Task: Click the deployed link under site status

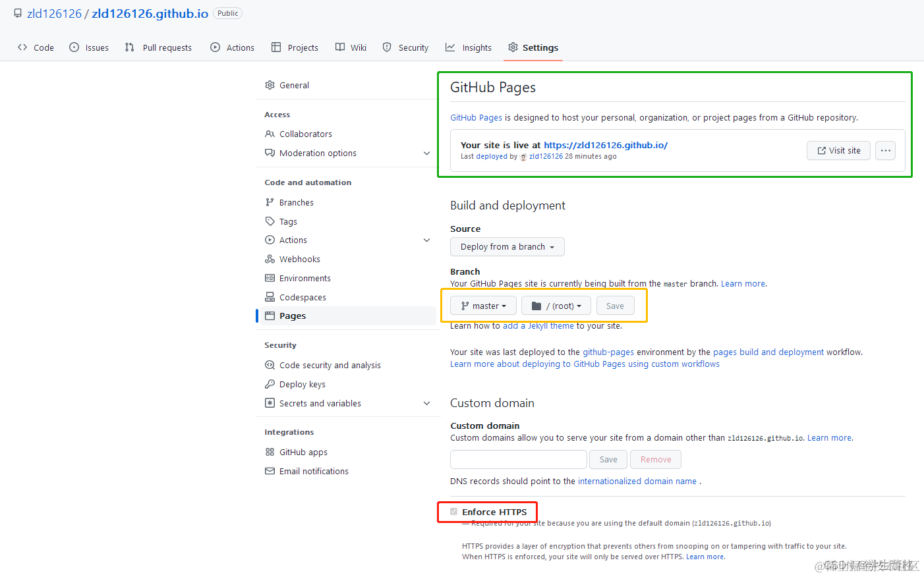Action: (x=492, y=156)
